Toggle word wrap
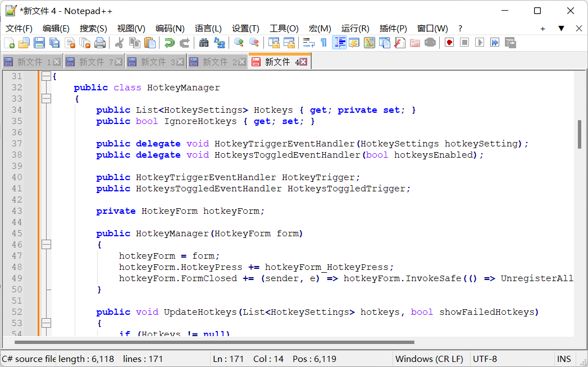Viewport: 588px width, 367px height. (x=308, y=43)
